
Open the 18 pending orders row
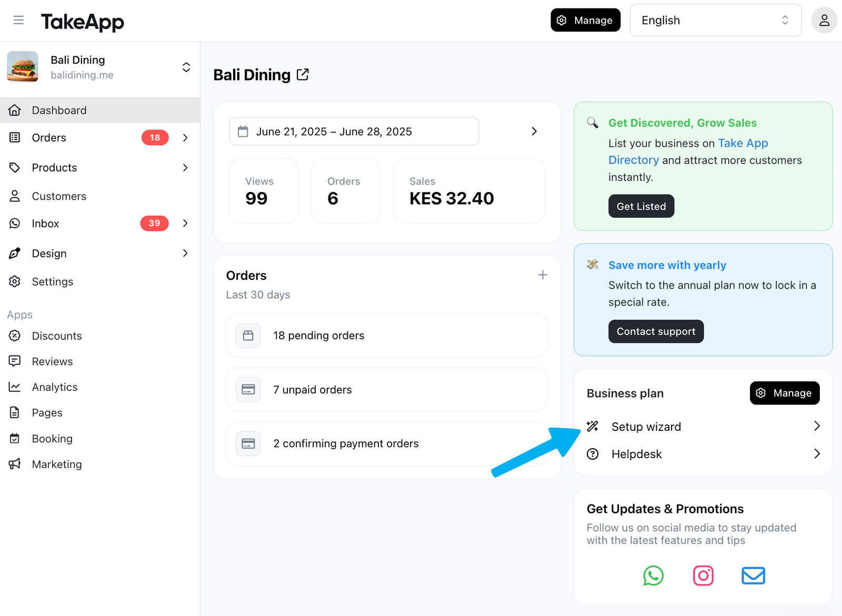(x=387, y=336)
